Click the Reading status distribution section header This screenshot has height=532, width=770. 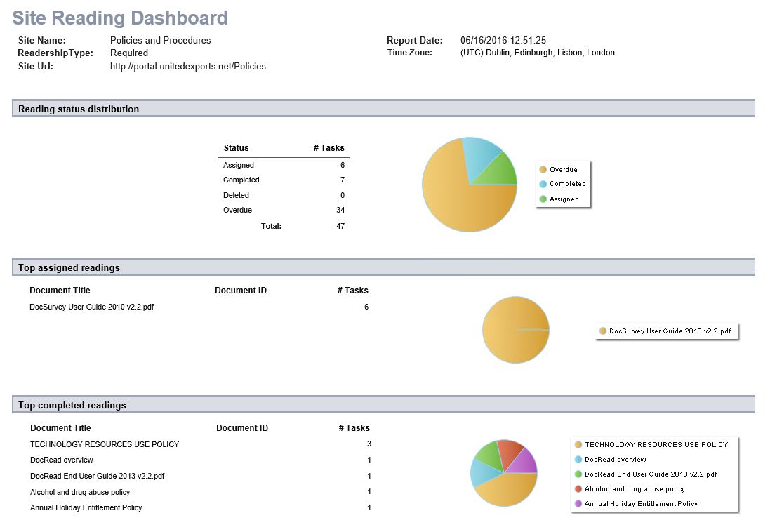tap(79, 109)
